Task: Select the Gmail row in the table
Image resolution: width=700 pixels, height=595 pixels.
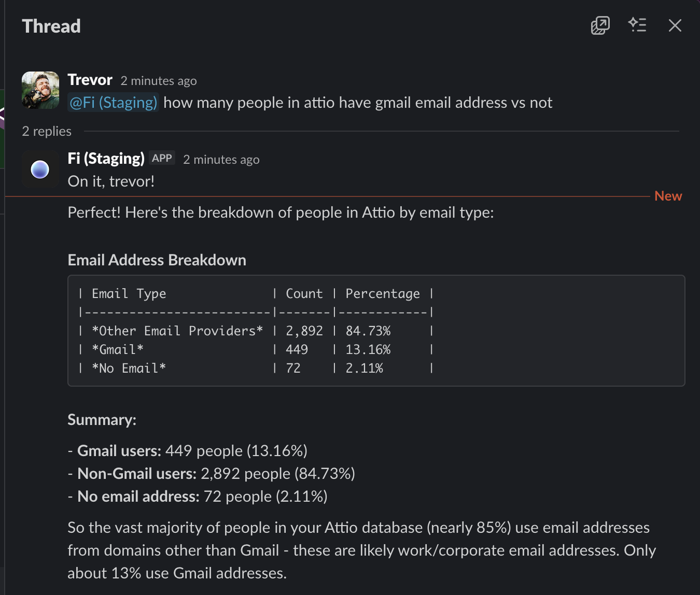Action: click(x=256, y=349)
